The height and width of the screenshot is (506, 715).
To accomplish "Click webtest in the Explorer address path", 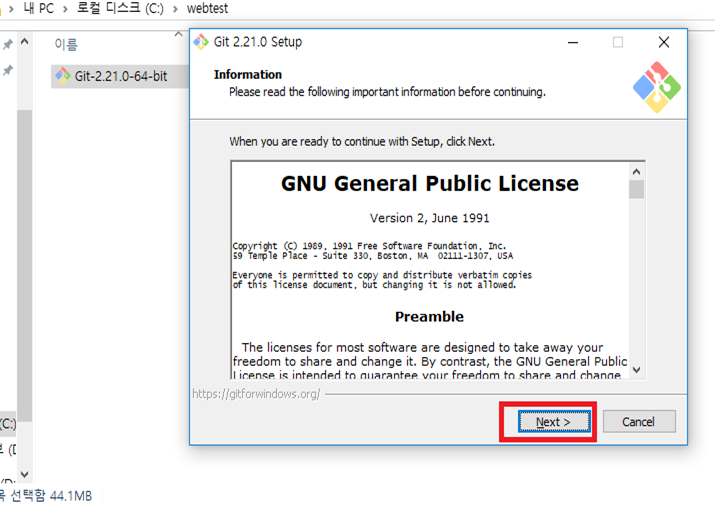I will coord(207,8).
